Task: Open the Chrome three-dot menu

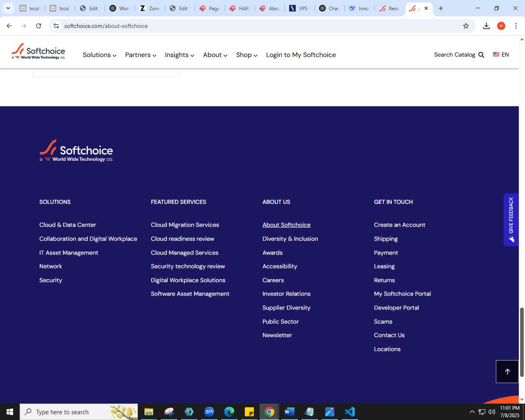Action: (516, 26)
